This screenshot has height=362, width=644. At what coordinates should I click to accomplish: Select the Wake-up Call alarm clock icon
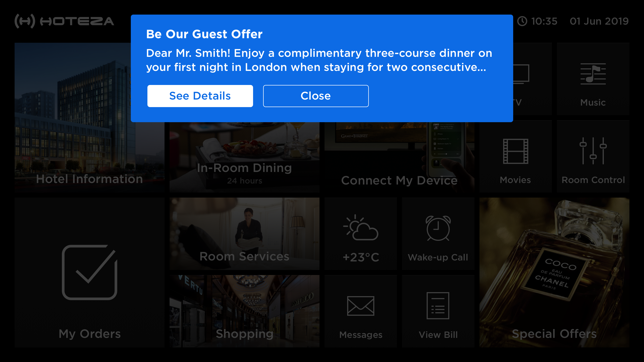pos(438,228)
